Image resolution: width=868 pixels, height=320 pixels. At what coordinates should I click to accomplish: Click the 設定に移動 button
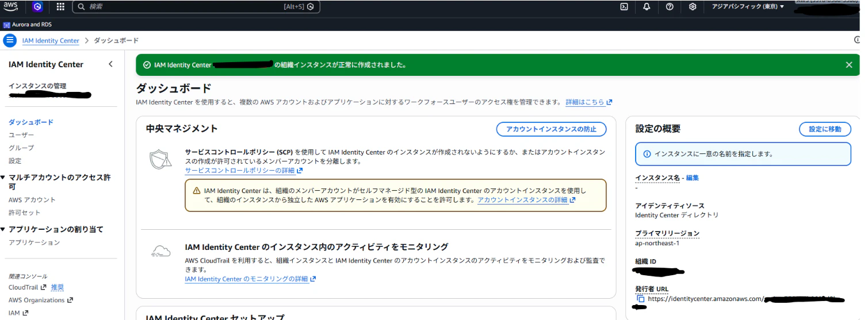pos(825,129)
